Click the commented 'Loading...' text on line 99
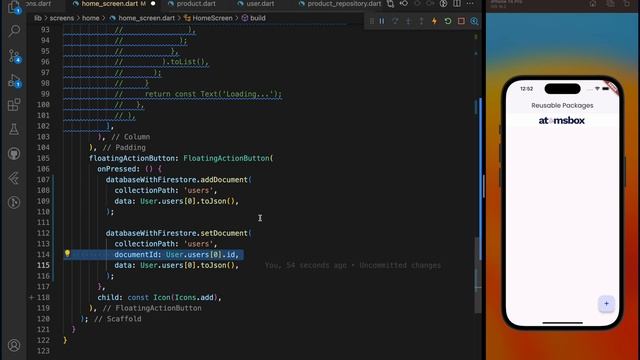640x360 pixels. pyautogui.click(x=248, y=94)
